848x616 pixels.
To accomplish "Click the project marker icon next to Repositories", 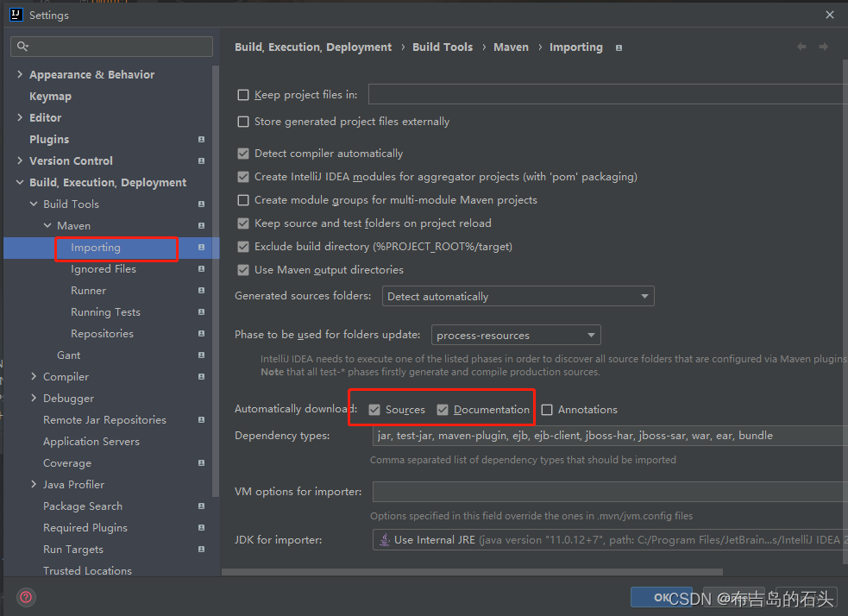I will tap(201, 334).
